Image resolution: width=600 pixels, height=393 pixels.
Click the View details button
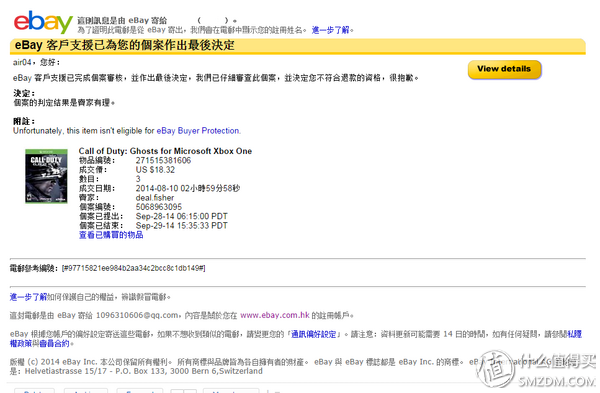(504, 69)
